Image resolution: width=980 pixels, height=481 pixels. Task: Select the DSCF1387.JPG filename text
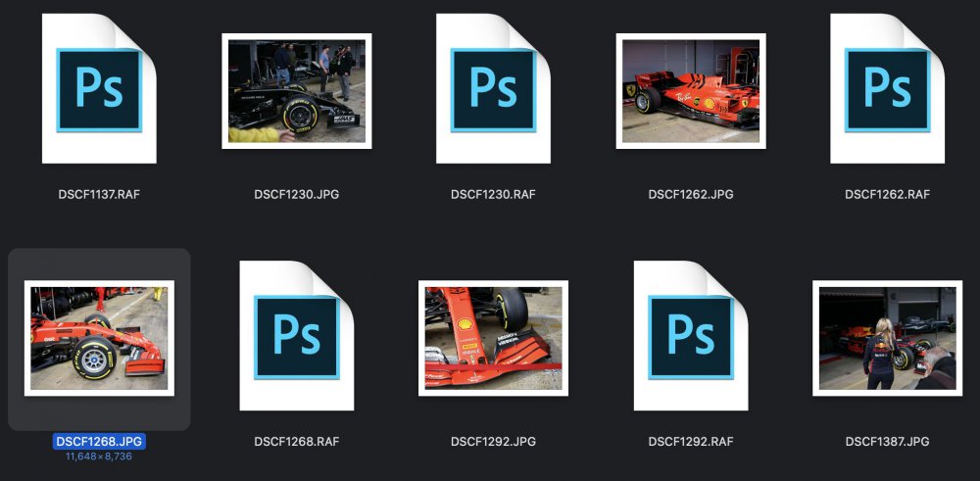click(887, 442)
